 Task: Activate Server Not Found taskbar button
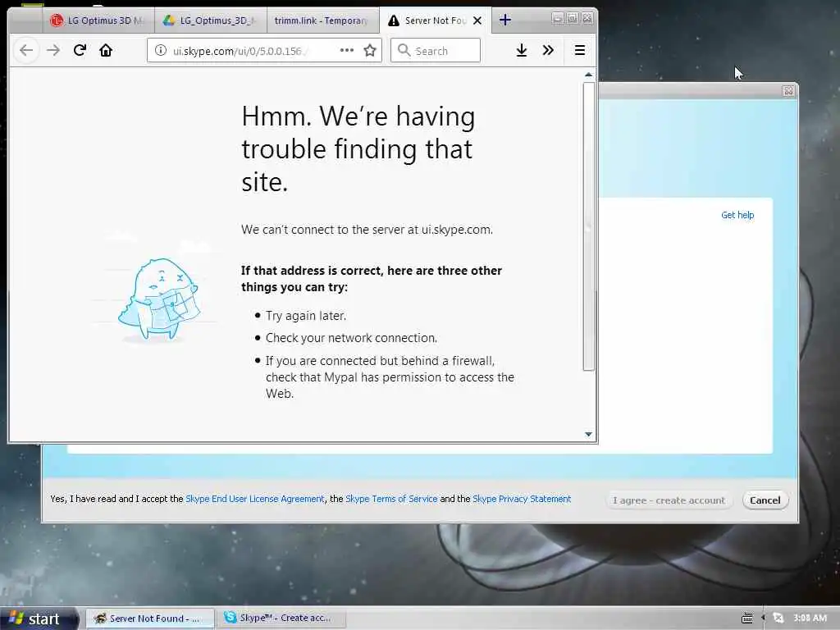point(149,619)
